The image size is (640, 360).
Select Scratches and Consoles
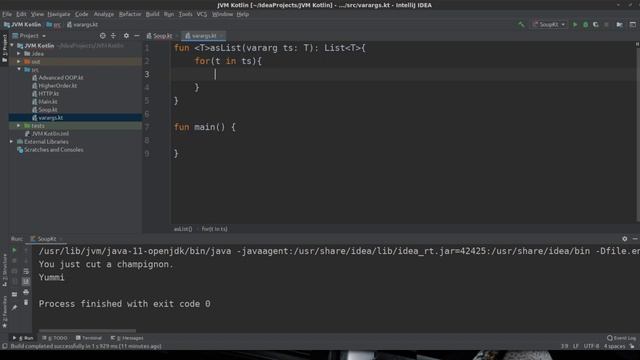point(53,150)
